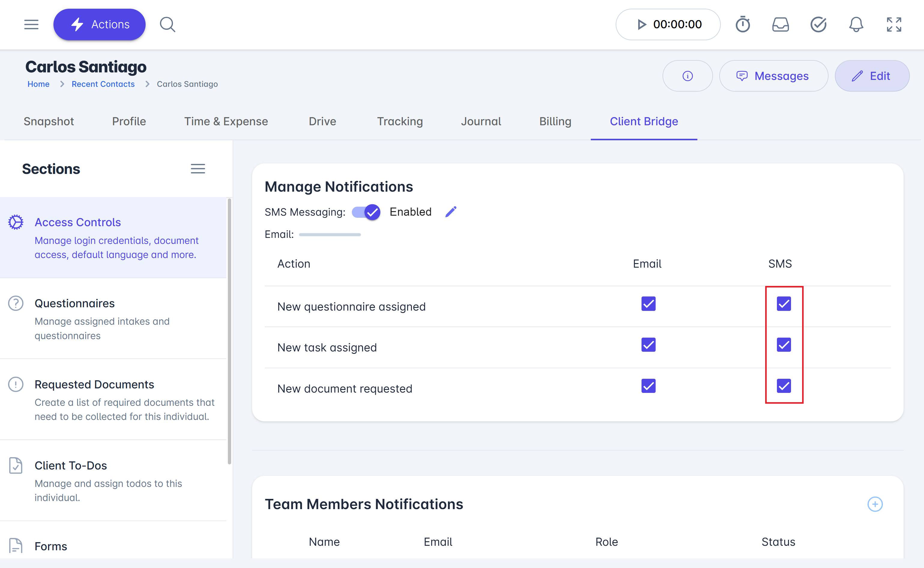Open the inbox tray icon
The image size is (924, 568).
pos(780,24)
